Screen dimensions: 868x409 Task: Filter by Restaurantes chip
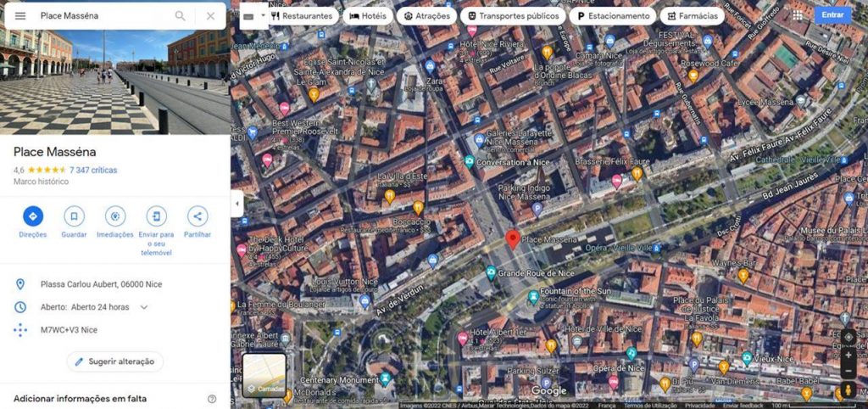pyautogui.click(x=302, y=16)
